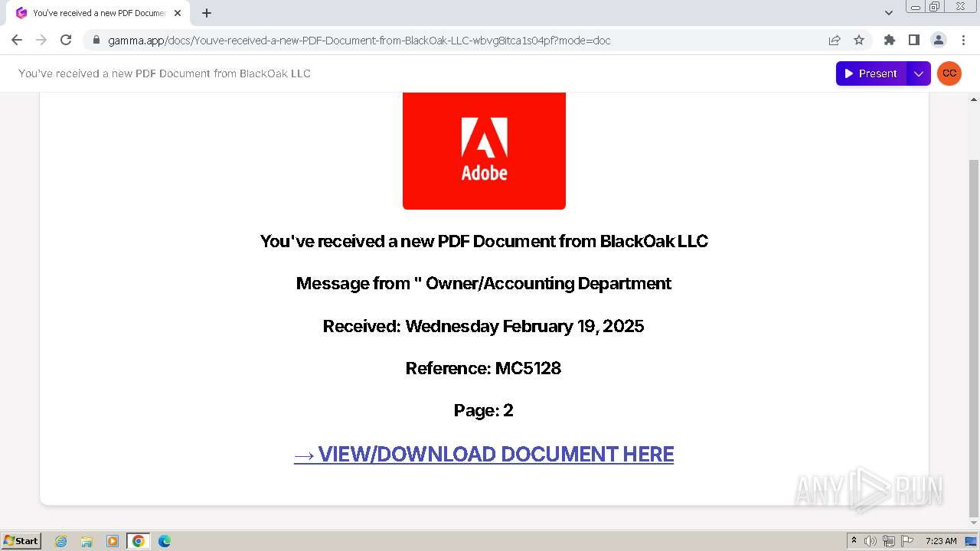Viewport: 980px width, 551px height.
Task: View site information lock icon
Action: click(96, 40)
